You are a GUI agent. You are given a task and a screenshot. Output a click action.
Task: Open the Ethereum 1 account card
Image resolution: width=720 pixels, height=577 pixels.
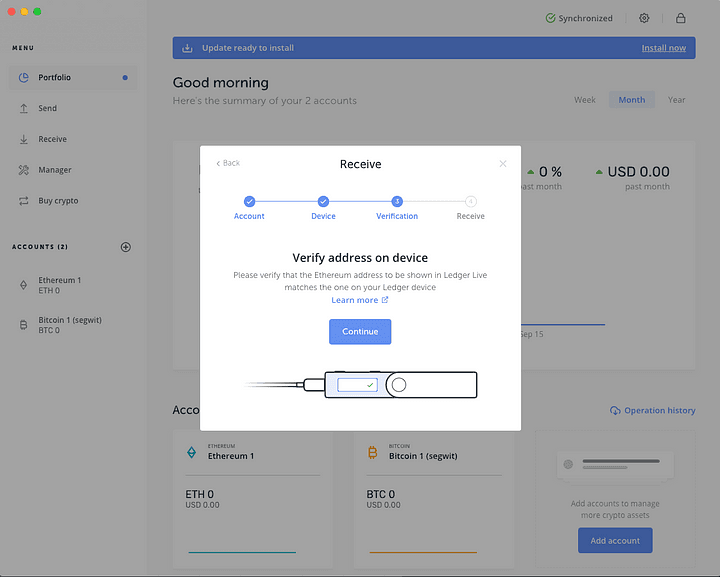pyautogui.click(x=253, y=499)
